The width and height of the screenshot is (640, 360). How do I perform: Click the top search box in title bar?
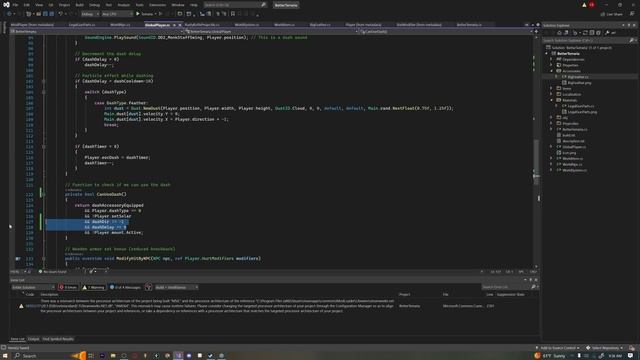pyautogui.click(x=235, y=5)
